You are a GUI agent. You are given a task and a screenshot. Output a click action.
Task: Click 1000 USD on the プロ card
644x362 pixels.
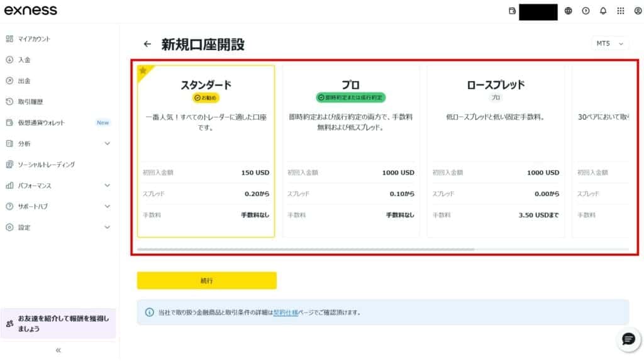tap(398, 172)
